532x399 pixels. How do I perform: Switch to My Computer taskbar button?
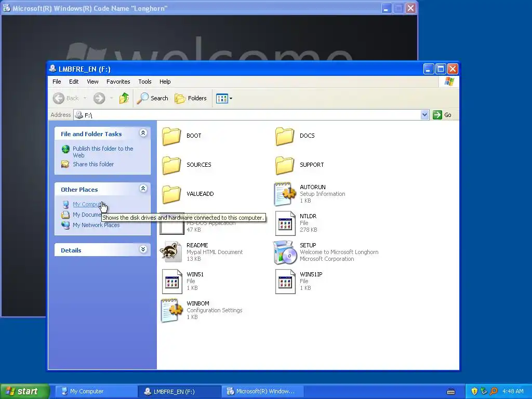[x=96, y=392]
